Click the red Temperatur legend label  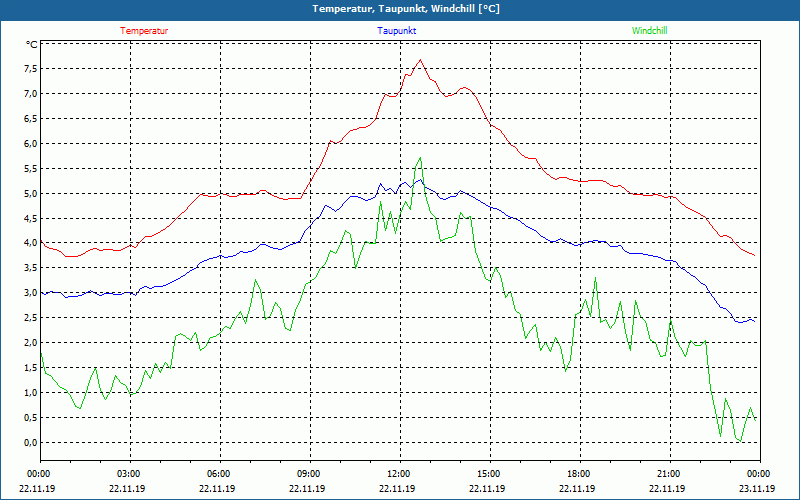coord(144,31)
